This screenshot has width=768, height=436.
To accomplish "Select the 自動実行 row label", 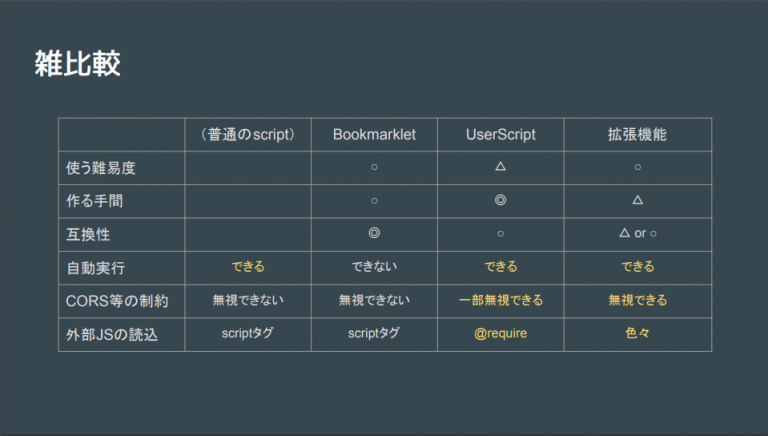I will (96, 268).
